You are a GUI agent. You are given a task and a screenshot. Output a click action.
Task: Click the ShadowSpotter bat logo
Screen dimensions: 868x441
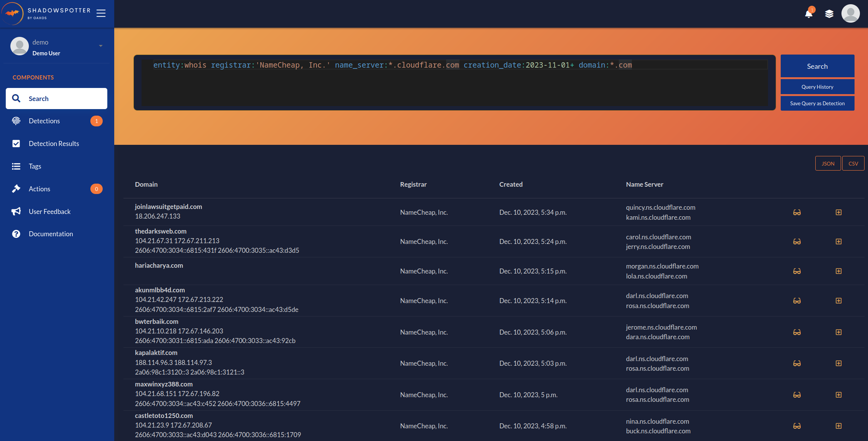click(12, 13)
